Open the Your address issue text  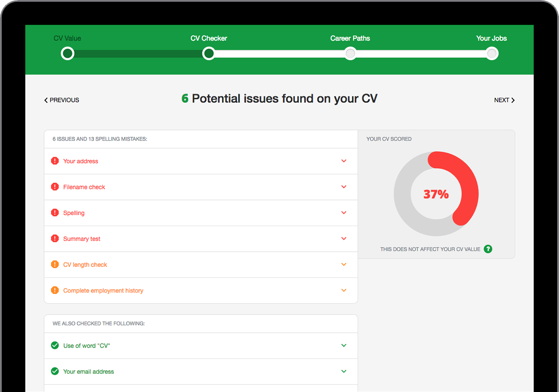[81, 161]
